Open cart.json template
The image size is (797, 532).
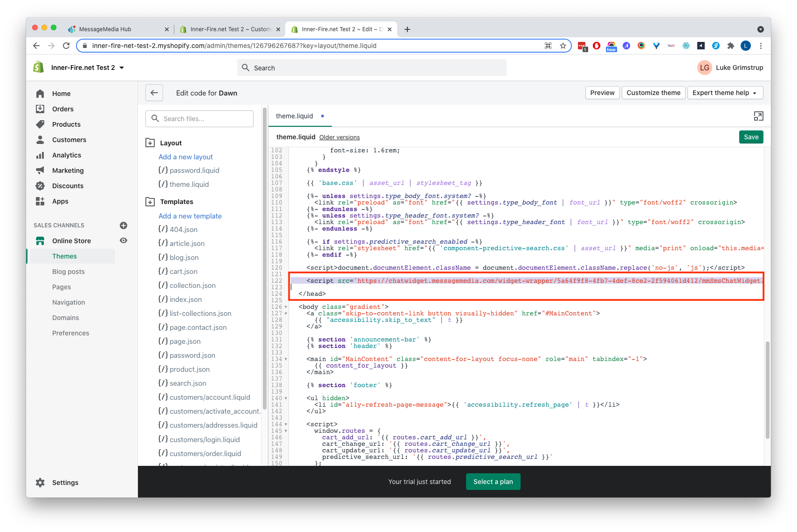point(178,272)
